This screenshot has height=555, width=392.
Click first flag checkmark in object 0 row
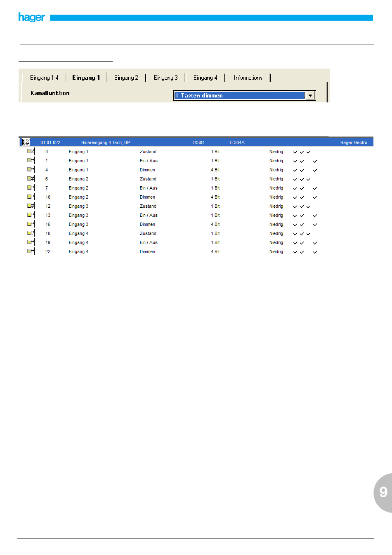(x=295, y=152)
